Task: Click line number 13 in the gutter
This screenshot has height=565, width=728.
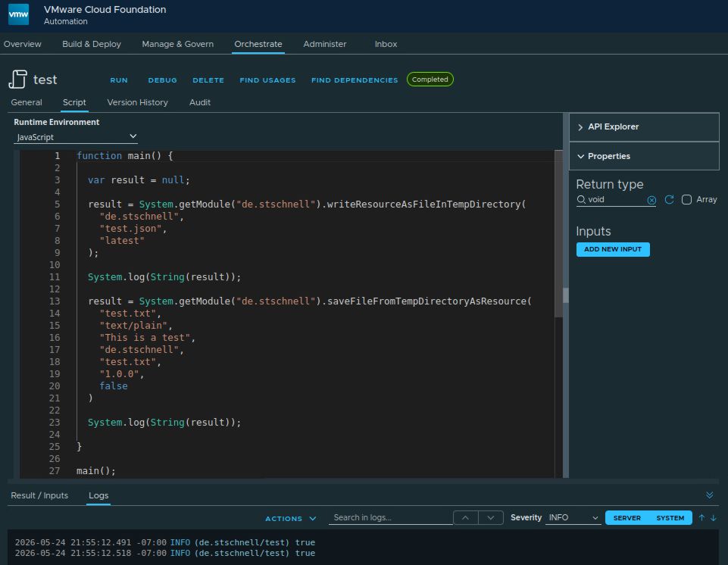Action: click(x=55, y=301)
